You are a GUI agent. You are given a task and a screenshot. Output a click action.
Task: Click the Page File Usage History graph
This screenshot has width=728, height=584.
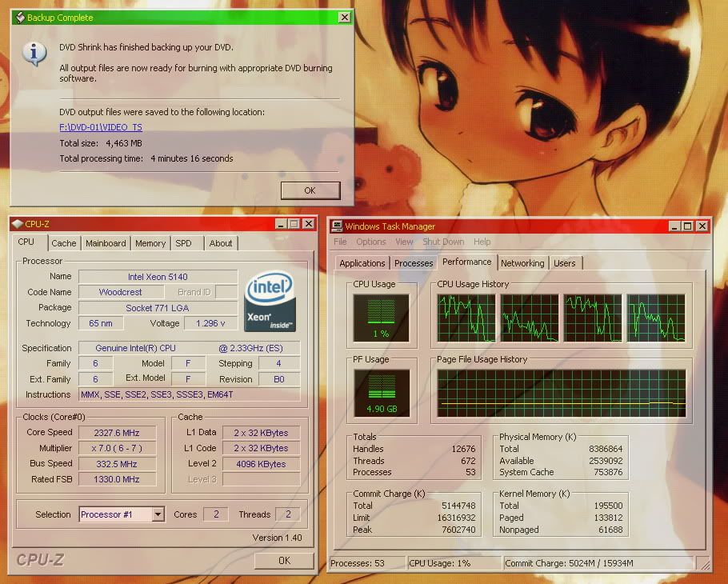pyautogui.click(x=561, y=394)
